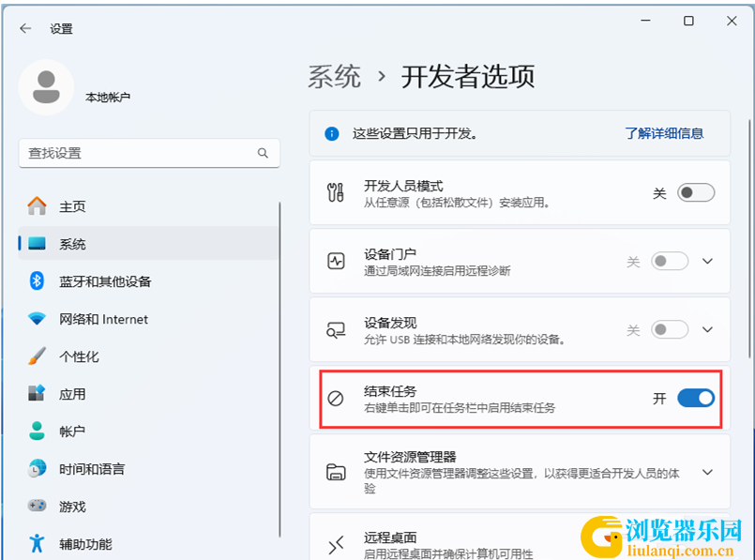Screen dimensions: 755x560
Task: Click the Personalization brush icon
Action: pyautogui.click(x=38, y=356)
